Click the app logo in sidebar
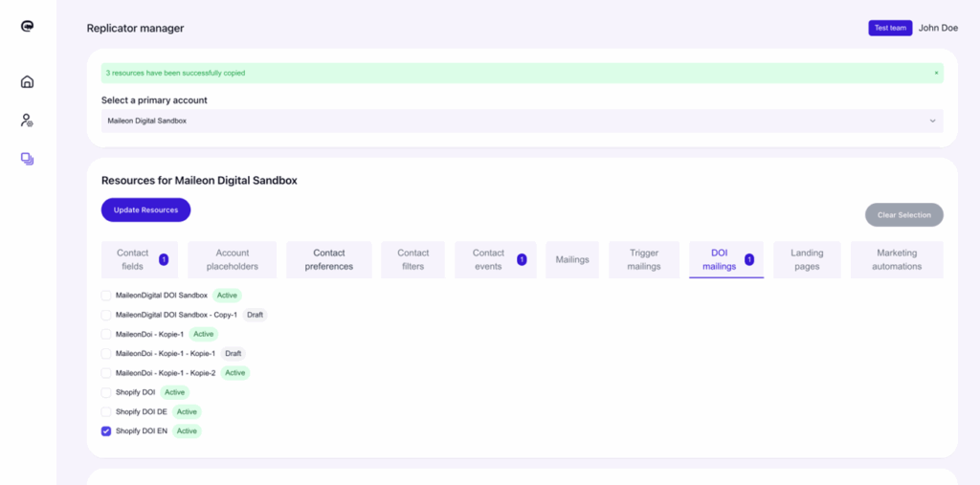980x485 pixels. pyautogui.click(x=28, y=27)
